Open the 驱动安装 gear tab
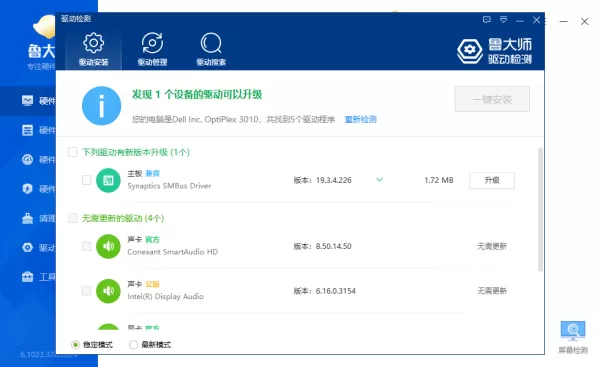The image size is (600, 367). click(x=94, y=50)
